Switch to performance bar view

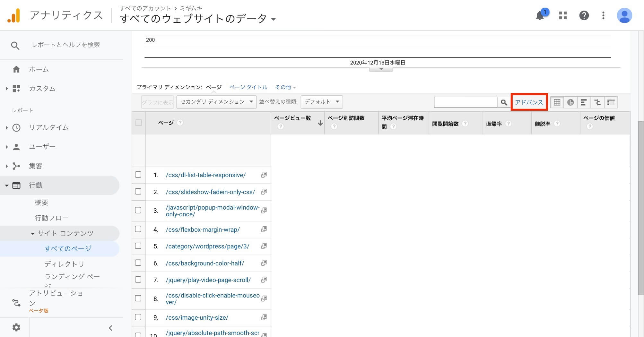click(584, 102)
